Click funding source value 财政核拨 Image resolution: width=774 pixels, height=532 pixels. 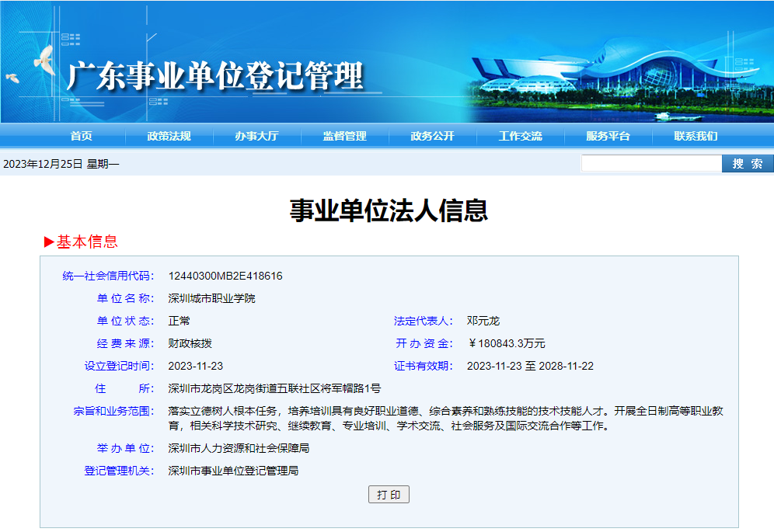coord(190,343)
